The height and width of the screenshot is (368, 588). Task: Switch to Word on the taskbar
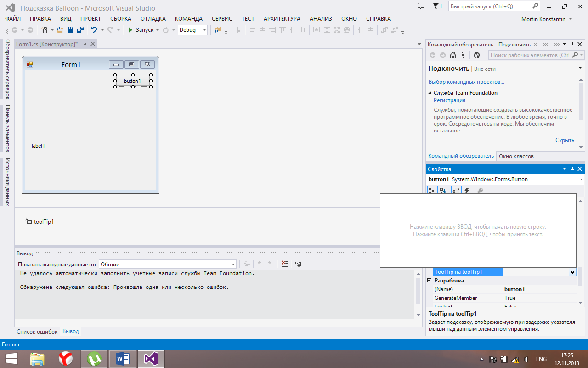tap(123, 359)
